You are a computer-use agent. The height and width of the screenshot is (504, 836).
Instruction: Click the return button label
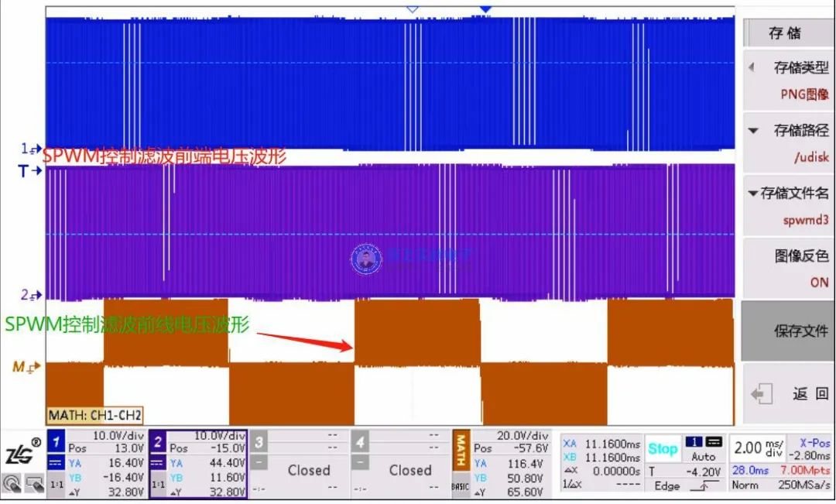[x=810, y=394]
